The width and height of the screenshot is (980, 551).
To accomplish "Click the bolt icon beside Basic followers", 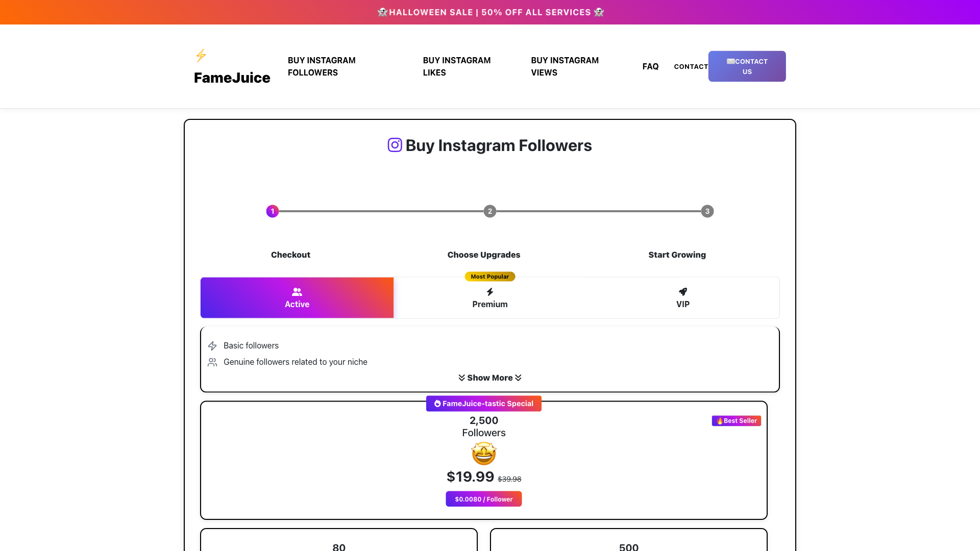I will click(x=212, y=346).
